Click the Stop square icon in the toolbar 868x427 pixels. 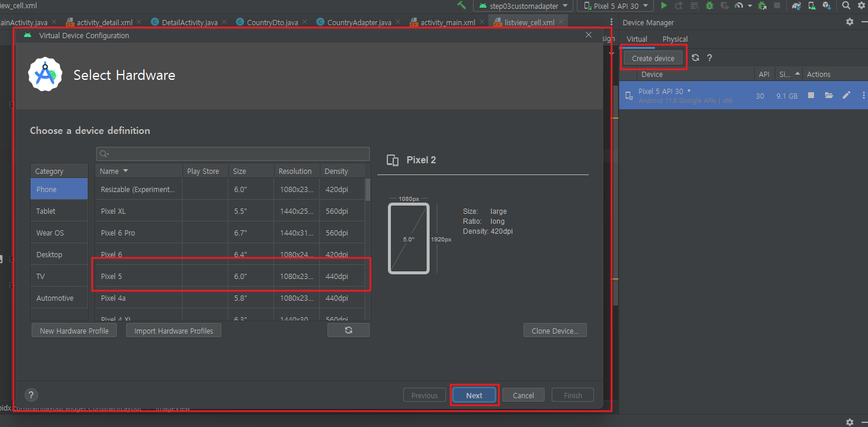pos(777,5)
